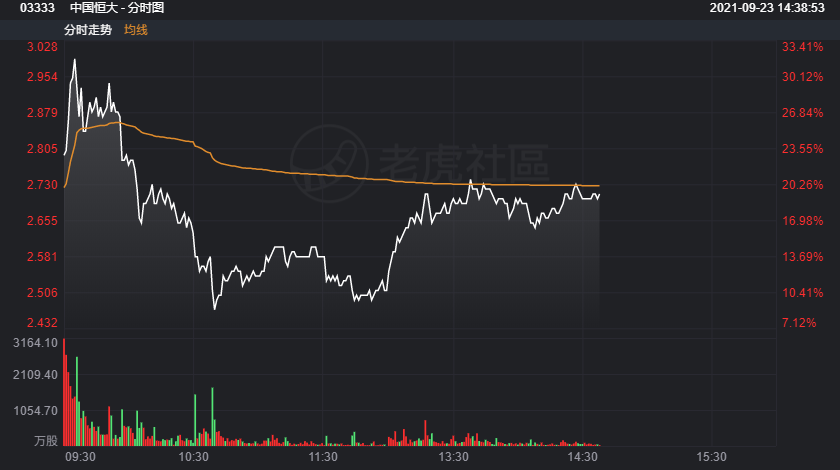The image size is (840, 470).
Task: Click the 2.432 bottom price label
Action: pos(42,323)
